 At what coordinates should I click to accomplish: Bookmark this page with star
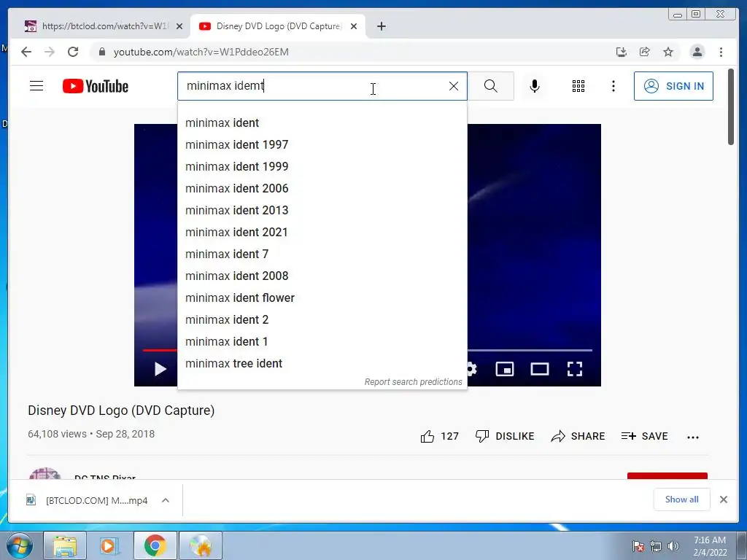[668, 52]
